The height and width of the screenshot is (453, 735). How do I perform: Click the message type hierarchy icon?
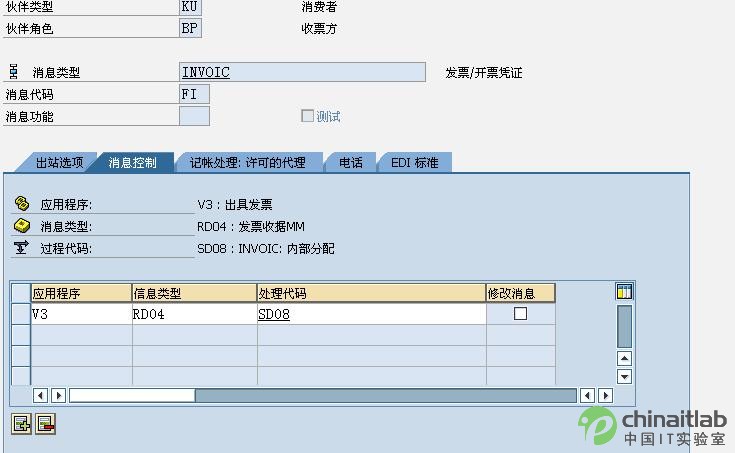coord(14,72)
